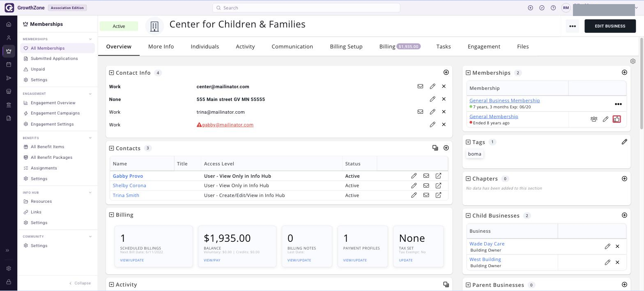Viewport: 644px width, 291px height.
Task: Switch to the Billing Setup tab
Action: click(346, 47)
